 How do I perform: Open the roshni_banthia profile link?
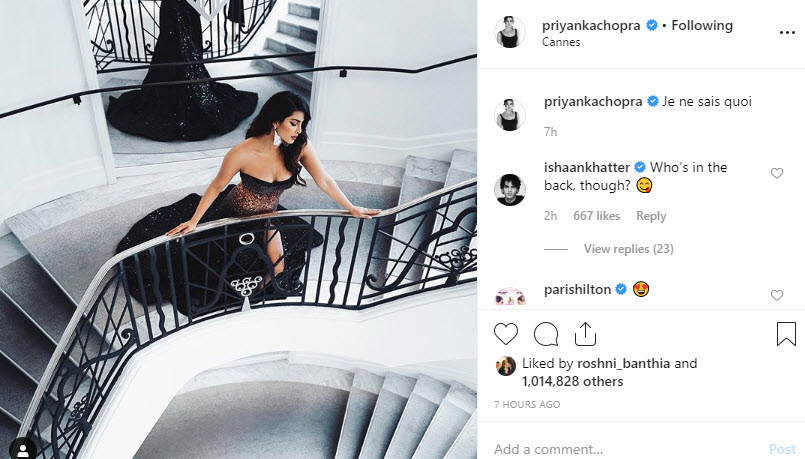[x=623, y=364]
